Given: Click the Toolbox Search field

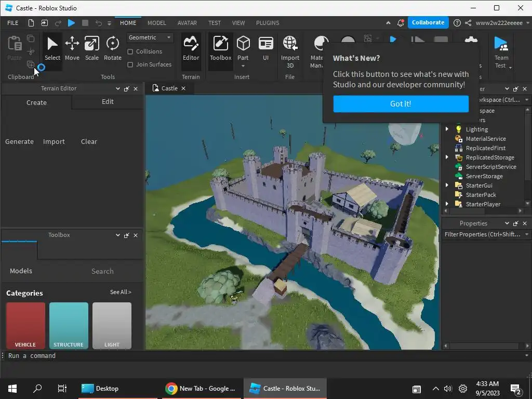Looking at the screenshot, I should click(102, 271).
